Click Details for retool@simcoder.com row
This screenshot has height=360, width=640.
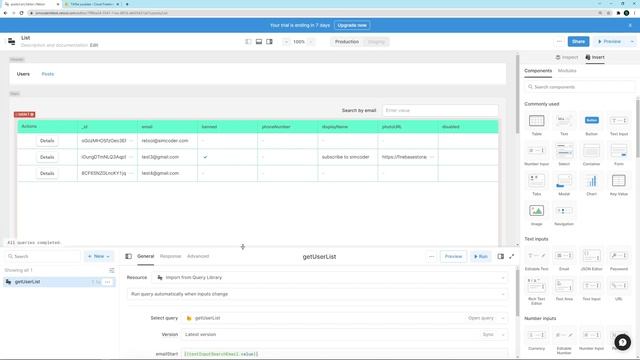tap(47, 140)
